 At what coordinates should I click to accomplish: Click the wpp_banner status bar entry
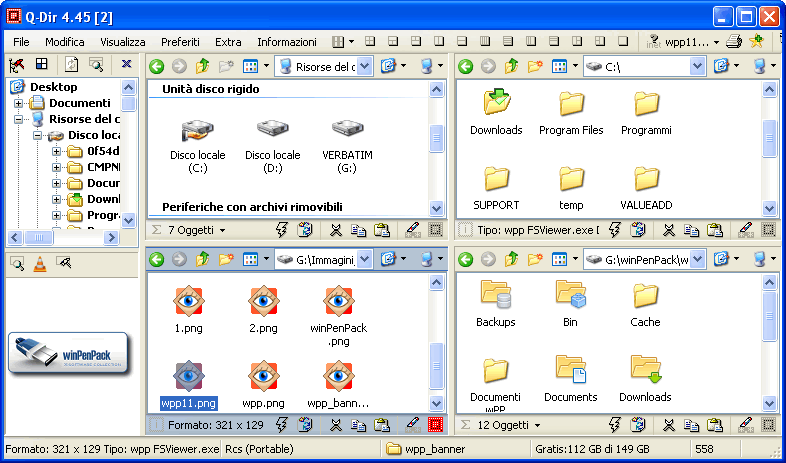(427, 449)
